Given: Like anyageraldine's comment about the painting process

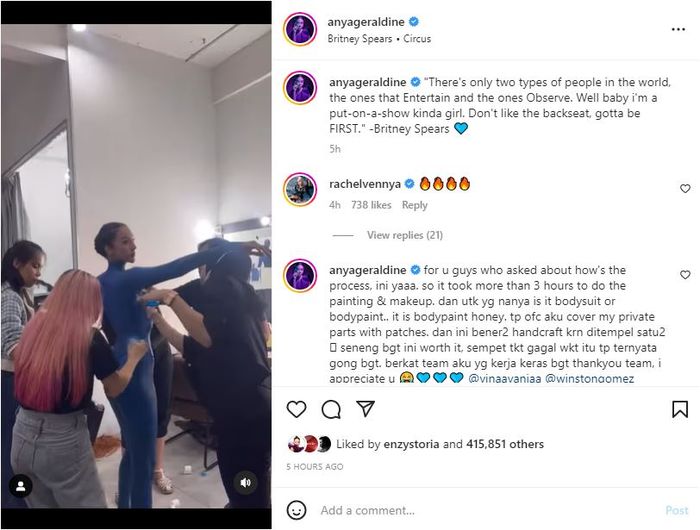Looking at the screenshot, I should (685, 274).
